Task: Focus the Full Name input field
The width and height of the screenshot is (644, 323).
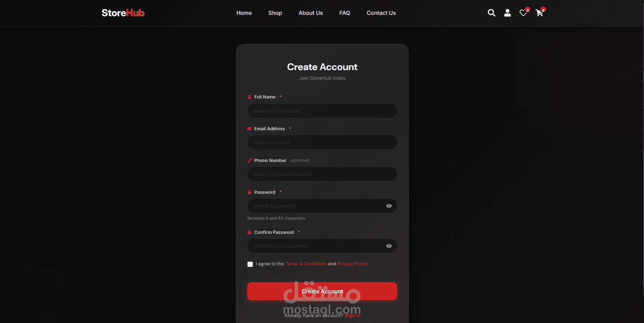Action: tap(322, 111)
